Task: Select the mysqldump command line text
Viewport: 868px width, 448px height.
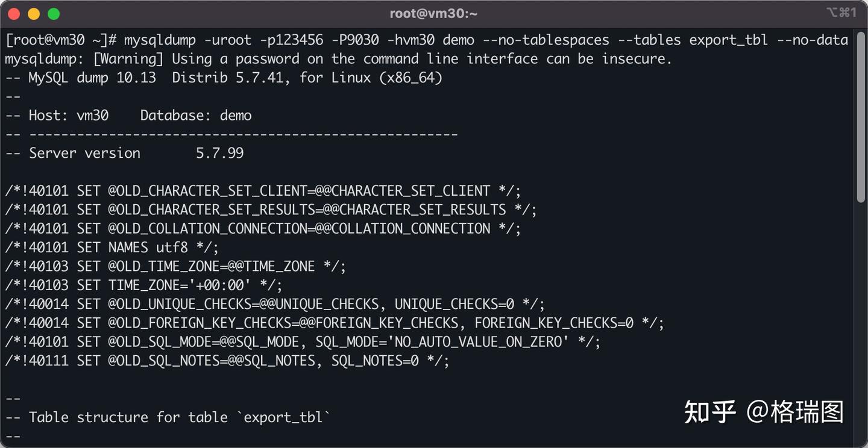Action: [422, 40]
